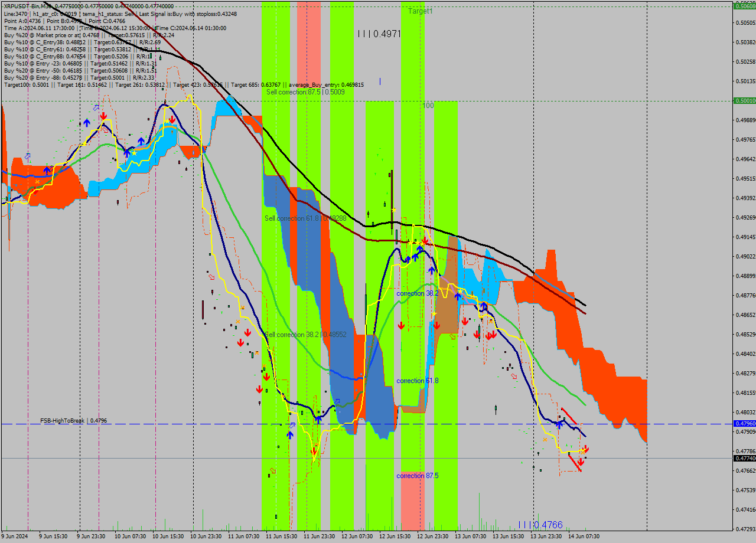Screen dimensions: 756x543
Task: Click the 'Buy %10 @ C_Entry61' line
Action: [82, 50]
